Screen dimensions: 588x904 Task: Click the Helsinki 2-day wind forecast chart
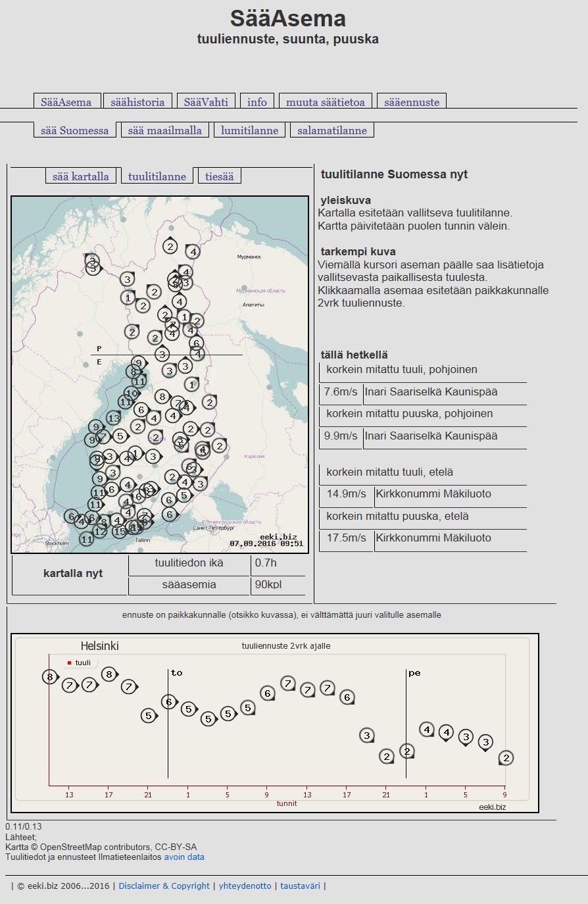(x=275, y=723)
